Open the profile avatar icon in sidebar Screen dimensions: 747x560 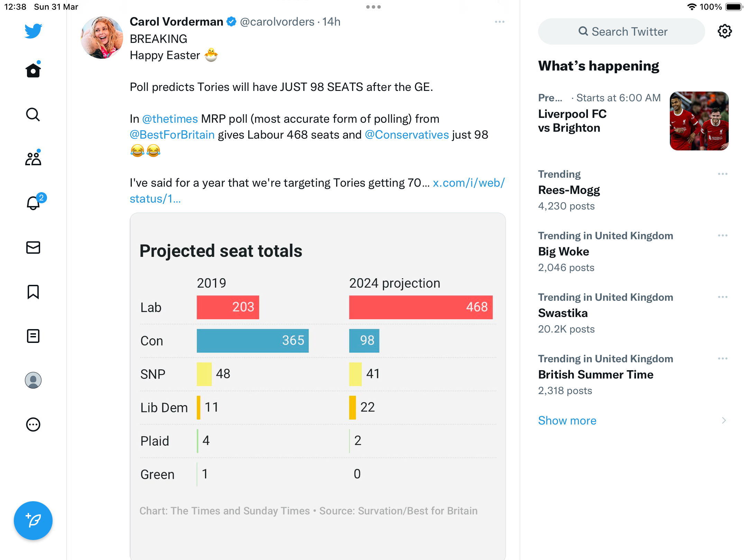33,380
